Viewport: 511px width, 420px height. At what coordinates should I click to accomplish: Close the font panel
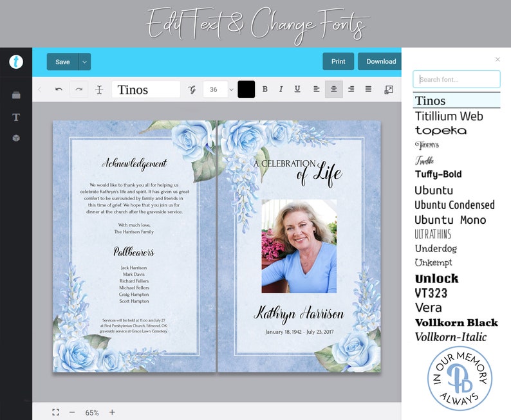497,59
